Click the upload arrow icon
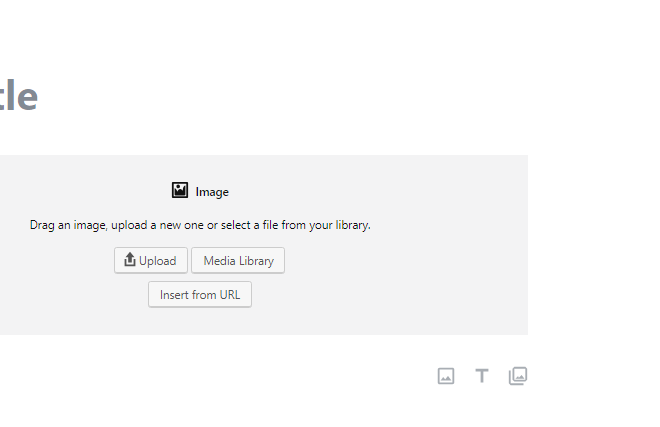Screen dimensions: 660x427 point(130,259)
